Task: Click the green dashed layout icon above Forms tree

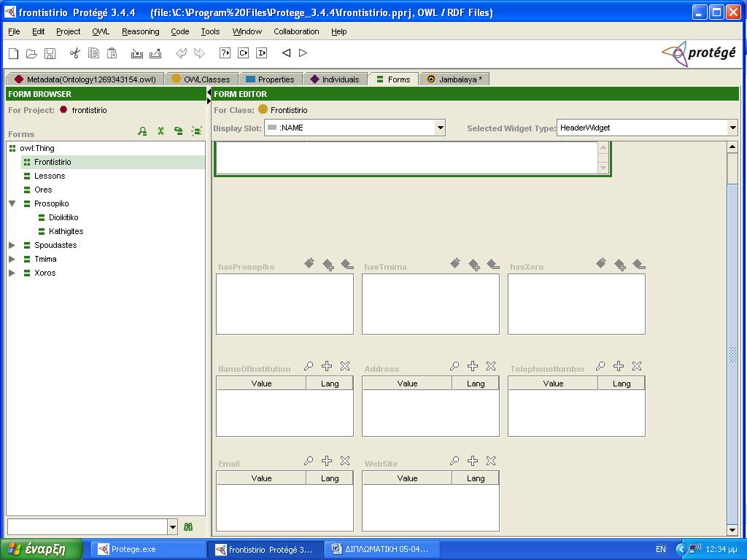Action: tap(196, 131)
